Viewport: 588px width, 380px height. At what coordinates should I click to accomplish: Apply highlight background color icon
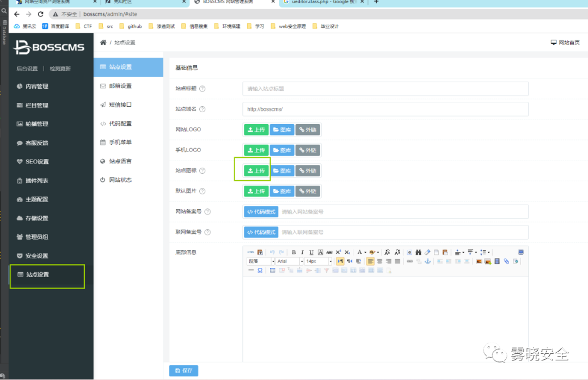coord(372,252)
